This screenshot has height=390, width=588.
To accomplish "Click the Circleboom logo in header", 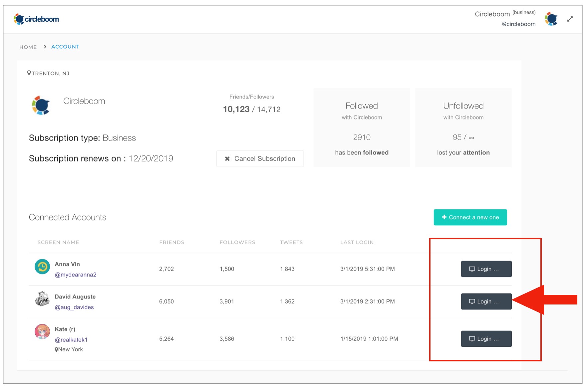I will pyautogui.click(x=36, y=19).
